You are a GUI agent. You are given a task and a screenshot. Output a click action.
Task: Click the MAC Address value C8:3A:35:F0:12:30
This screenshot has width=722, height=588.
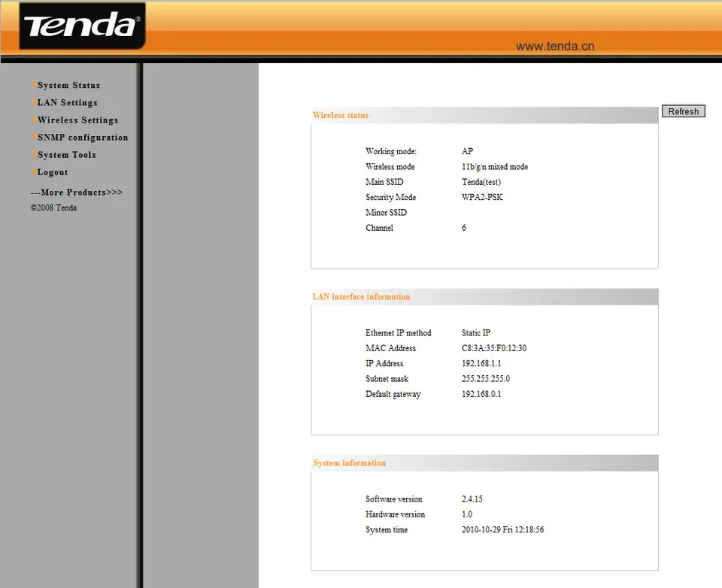493,348
